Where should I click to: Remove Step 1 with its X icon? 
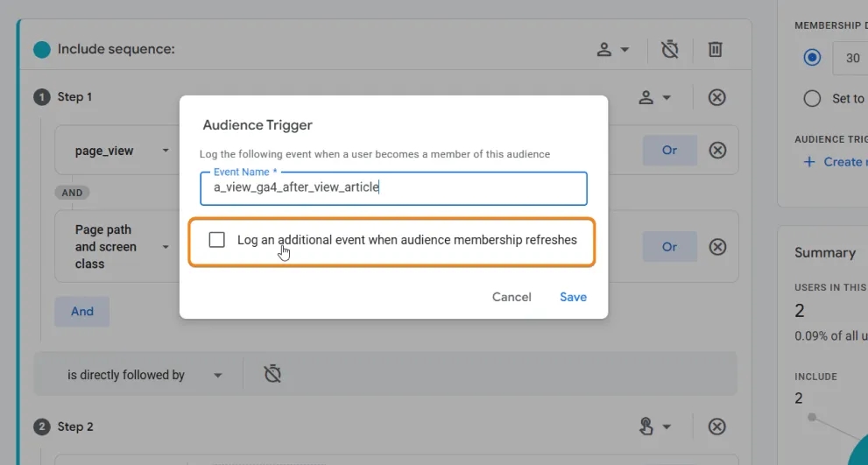716,97
